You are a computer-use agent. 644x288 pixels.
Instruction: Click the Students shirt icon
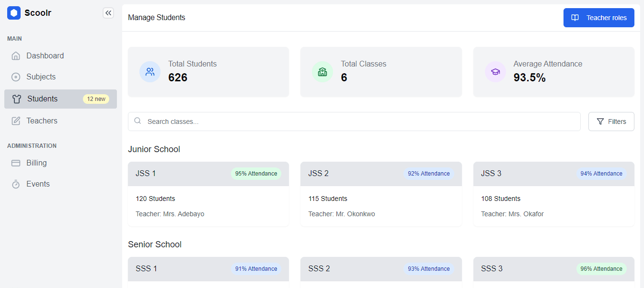click(17, 99)
